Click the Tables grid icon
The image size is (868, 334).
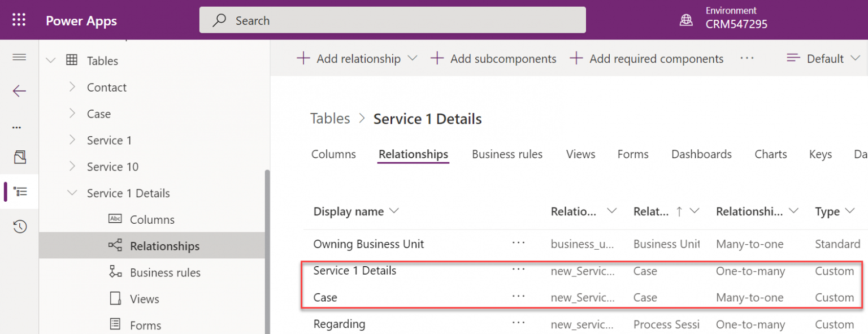(x=72, y=60)
